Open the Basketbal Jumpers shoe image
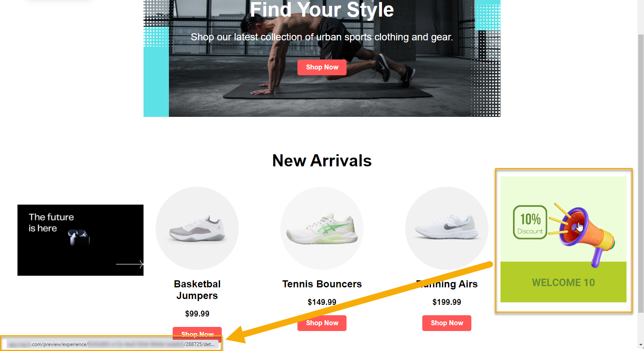This screenshot has height=351, width=644. [x=197, y=228]
